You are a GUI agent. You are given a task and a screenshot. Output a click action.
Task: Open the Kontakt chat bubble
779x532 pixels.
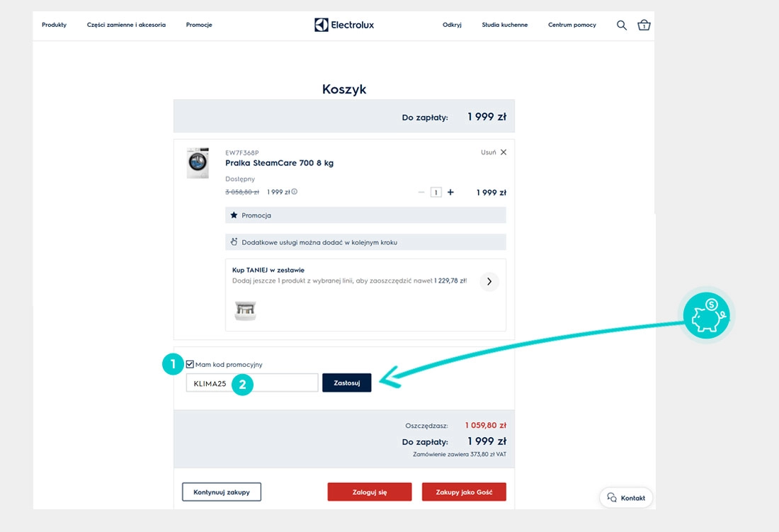627,498
